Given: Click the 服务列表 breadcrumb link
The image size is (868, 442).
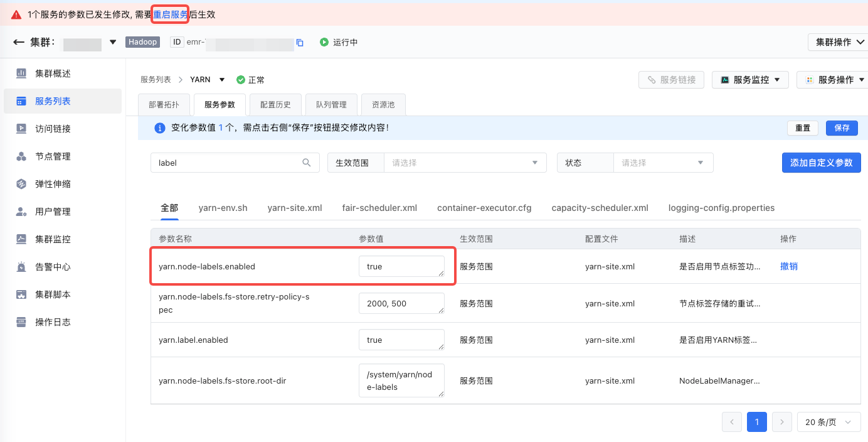Looking at the screenshot, I should point(156,80).
